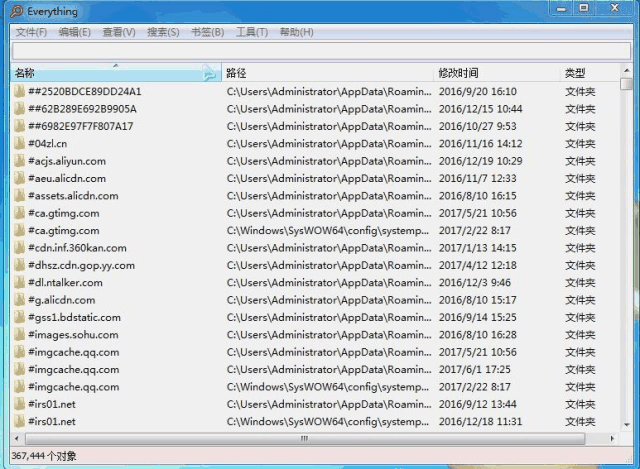
Task: Open the 搜索(S) menu
Action: click(163, 32)
